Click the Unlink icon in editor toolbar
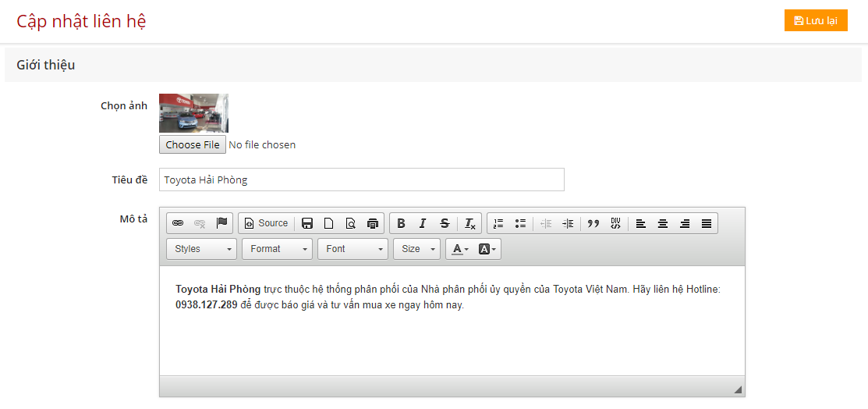Viewport: 868px width, 409px height. [x=200, y=222]
